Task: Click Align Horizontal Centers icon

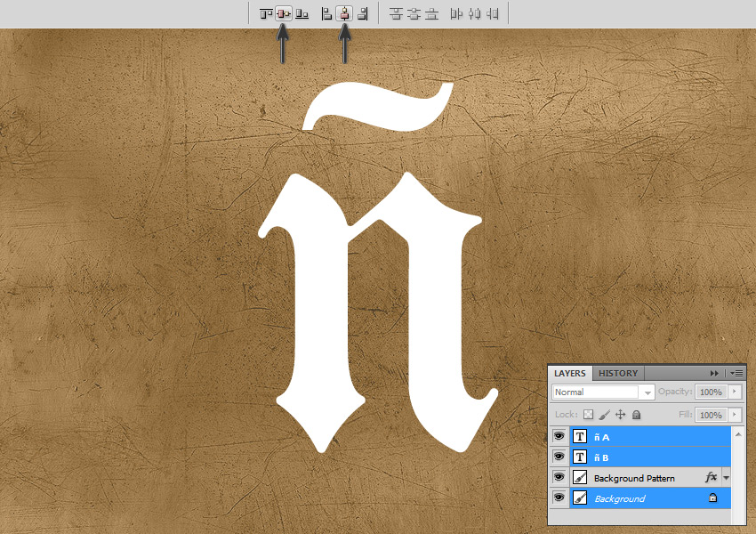Action: (x=344, y=14)
